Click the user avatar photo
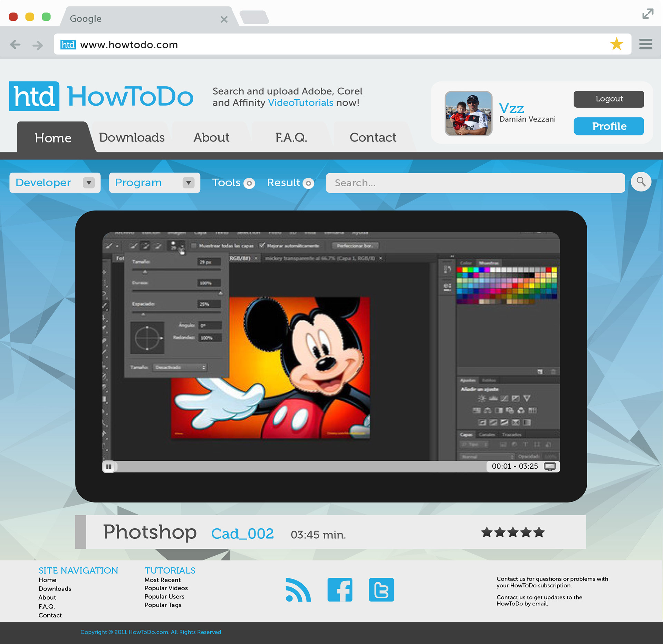663x644 pixels. 468,113
